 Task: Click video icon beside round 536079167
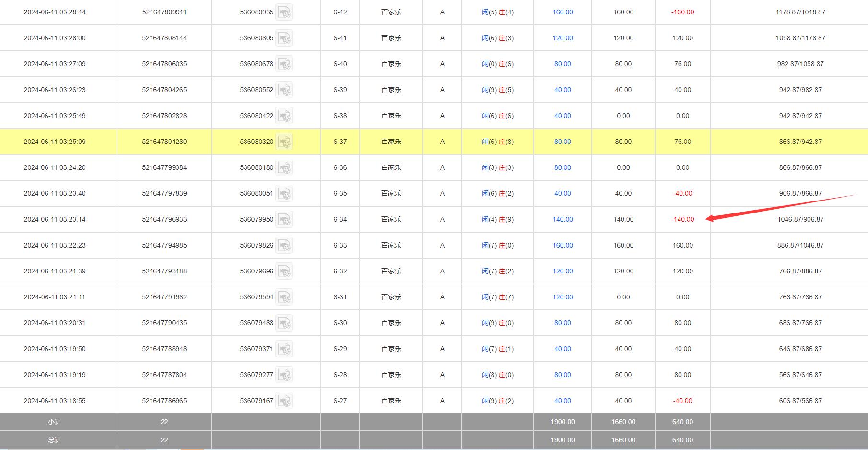click(284, 401)
